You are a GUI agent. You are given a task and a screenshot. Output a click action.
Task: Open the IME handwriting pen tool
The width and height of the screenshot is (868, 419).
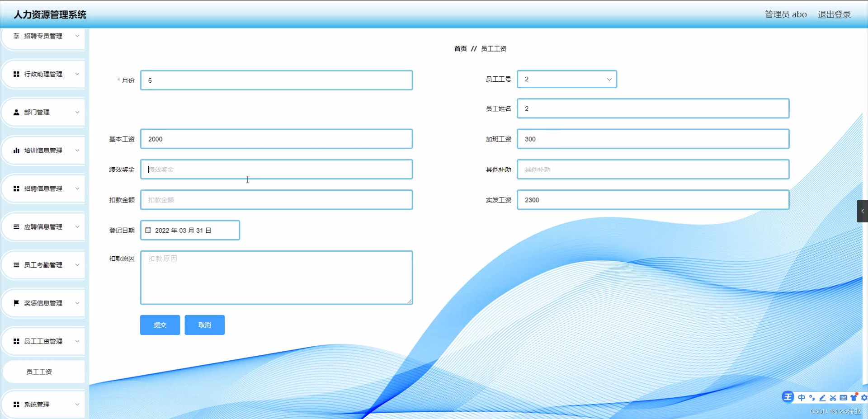click(822, 397)
